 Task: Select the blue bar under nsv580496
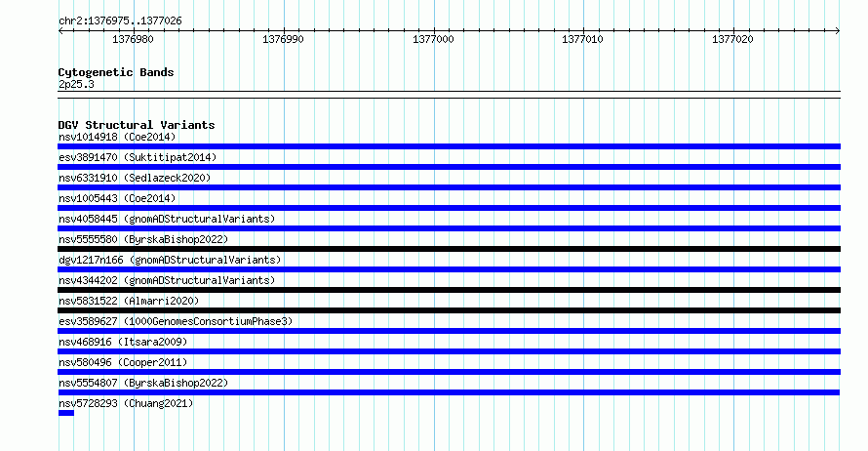point(449,372)
